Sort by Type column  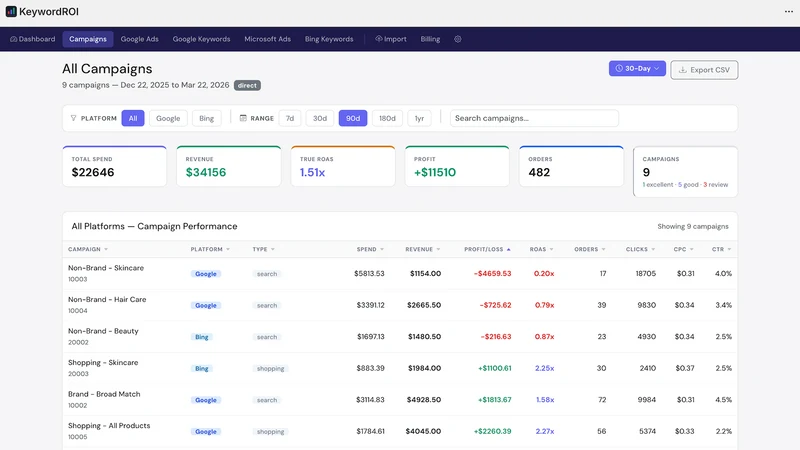tap(264, 249)
